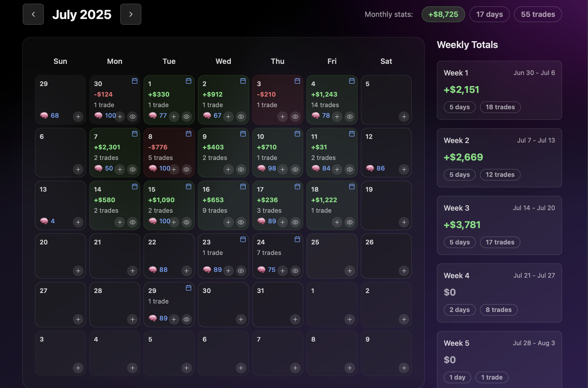Click the Wed column header
Screen dimensions: 588x388
click(x=223, y=61)
